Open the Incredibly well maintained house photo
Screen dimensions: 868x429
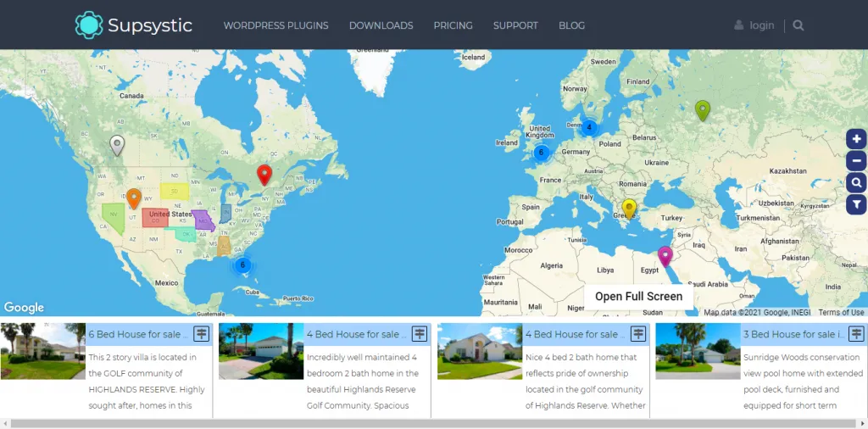[x=261, y=351]
